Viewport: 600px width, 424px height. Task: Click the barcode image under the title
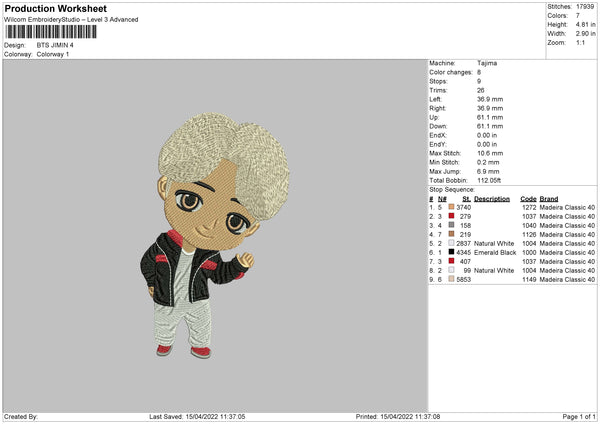pyautogui.click(x=51, y=32)
